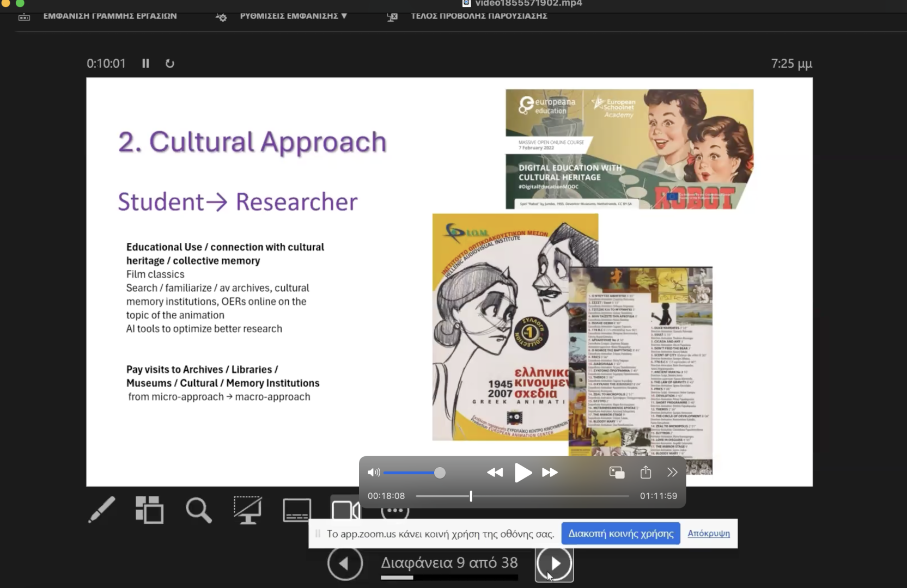Click 'AI tools to optimize better research' text
The height and width of the screenshot is (588, 907).
click(204, 329)
